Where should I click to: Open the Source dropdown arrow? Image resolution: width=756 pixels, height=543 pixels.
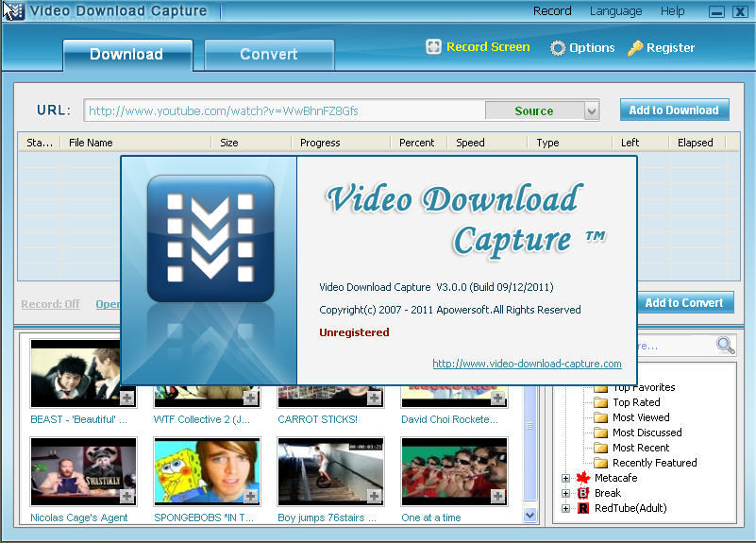(592, 111)
